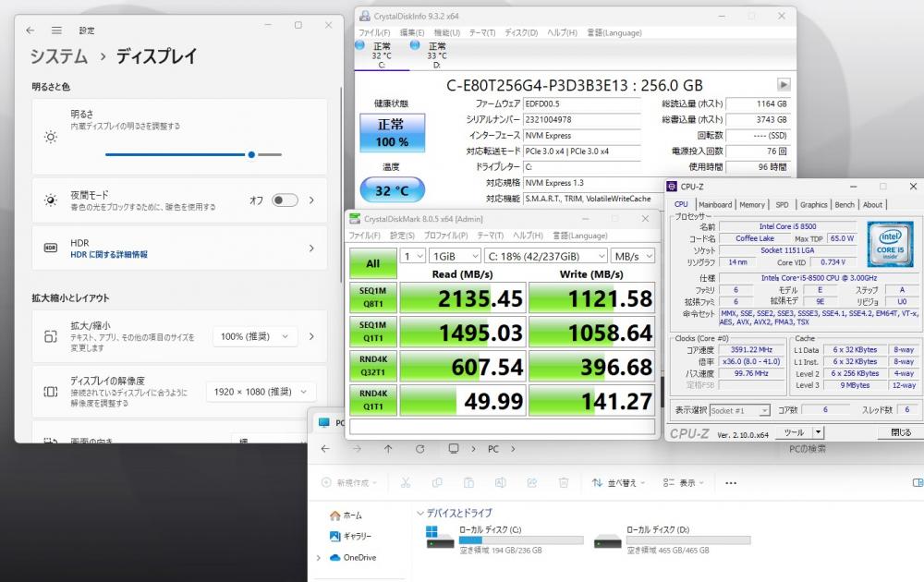Open the MB/s unit dropdown

click(632, 256)
